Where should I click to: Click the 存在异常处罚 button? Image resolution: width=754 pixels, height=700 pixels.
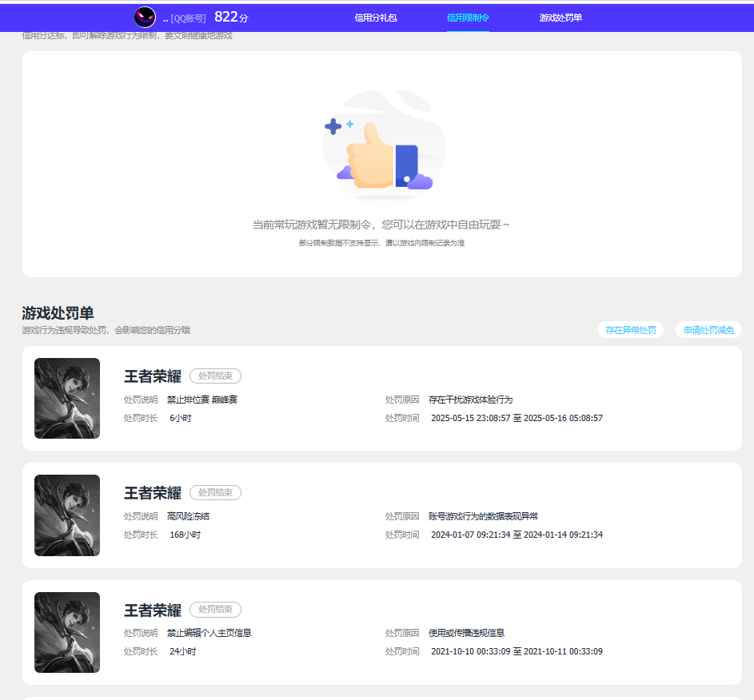(x=630, y=330)
